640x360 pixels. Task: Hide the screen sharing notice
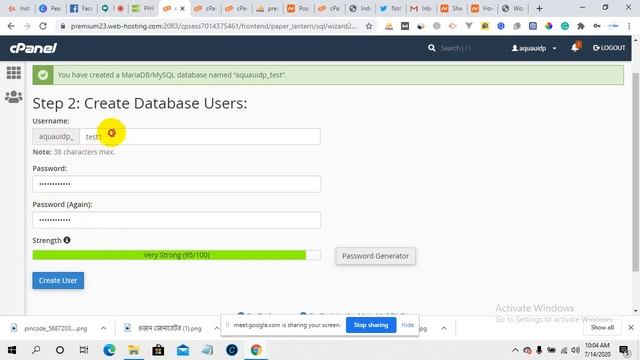[407, 325]
